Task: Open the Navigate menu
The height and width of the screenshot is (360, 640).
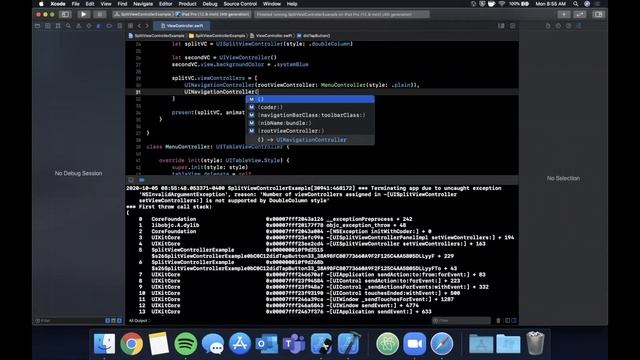Action: 143,4
